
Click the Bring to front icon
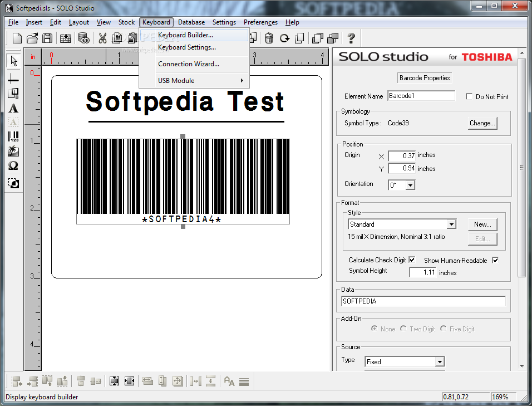click(318, 38)
